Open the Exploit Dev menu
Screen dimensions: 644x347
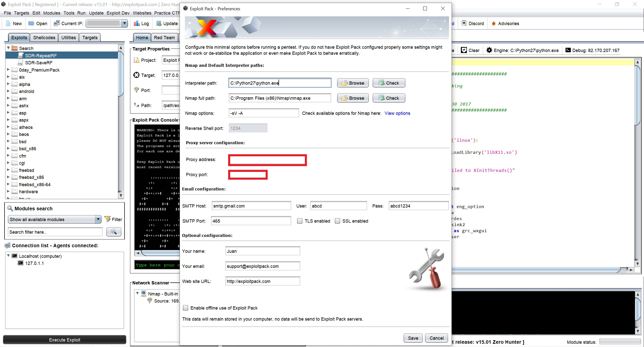[118, 13]
